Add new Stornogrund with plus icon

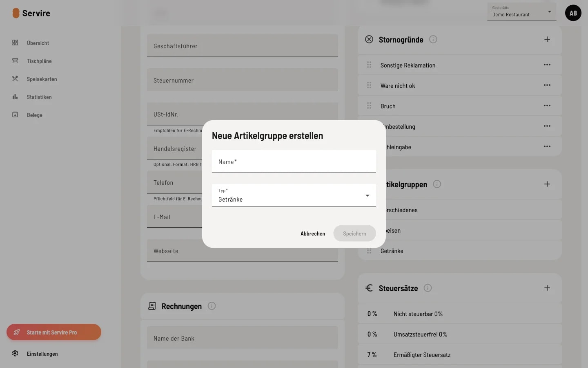click(x=547, y=39)
